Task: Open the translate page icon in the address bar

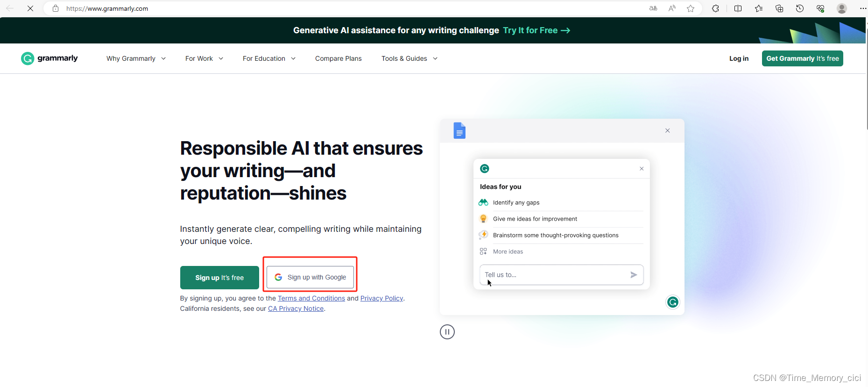Action: click(x=653, y=8)
